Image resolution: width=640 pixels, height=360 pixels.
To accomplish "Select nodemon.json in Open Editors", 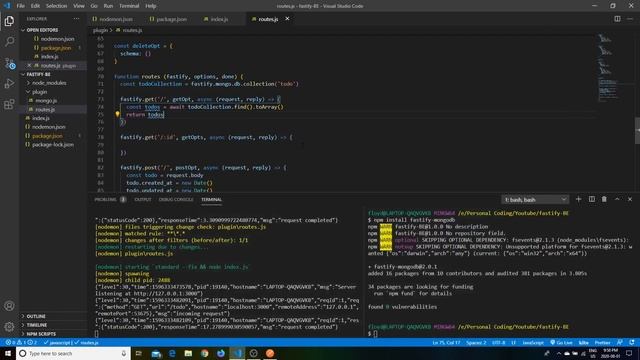I will [x=57, y=39].
